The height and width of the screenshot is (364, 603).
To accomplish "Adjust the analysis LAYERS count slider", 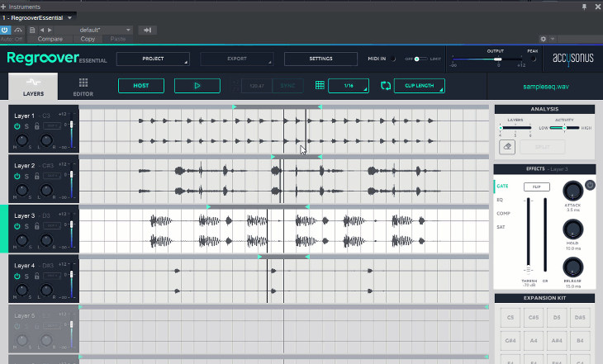I will coord(515,128).
